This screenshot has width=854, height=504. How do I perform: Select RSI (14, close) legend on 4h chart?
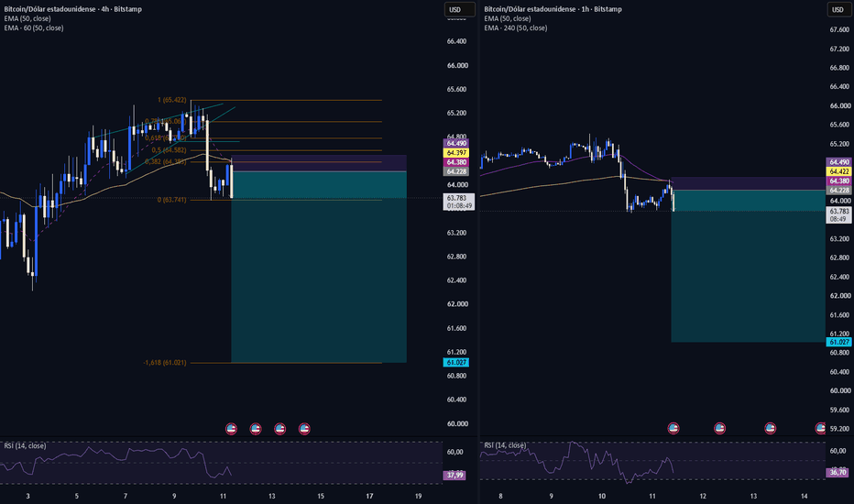tap(25, 445)
